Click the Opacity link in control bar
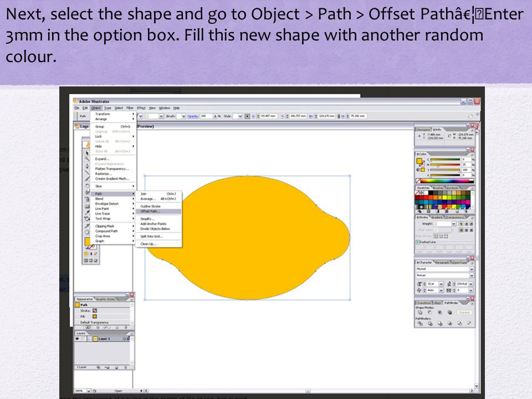532x399 pixels. click(x=193, y=116)
